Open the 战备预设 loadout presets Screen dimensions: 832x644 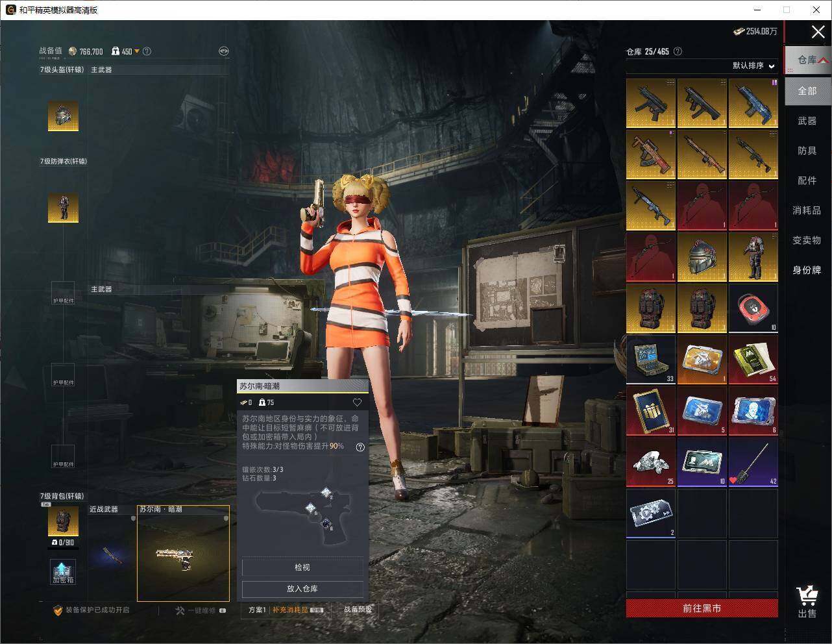[x=358, y=610]
